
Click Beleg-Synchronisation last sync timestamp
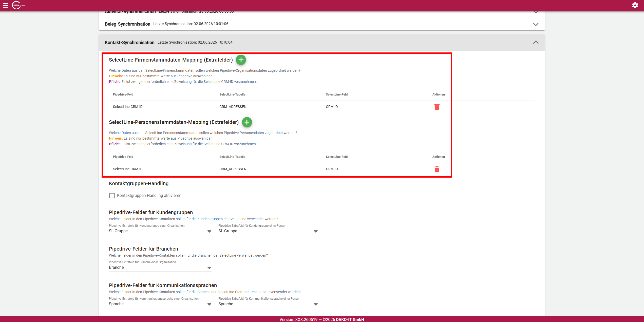191,24
